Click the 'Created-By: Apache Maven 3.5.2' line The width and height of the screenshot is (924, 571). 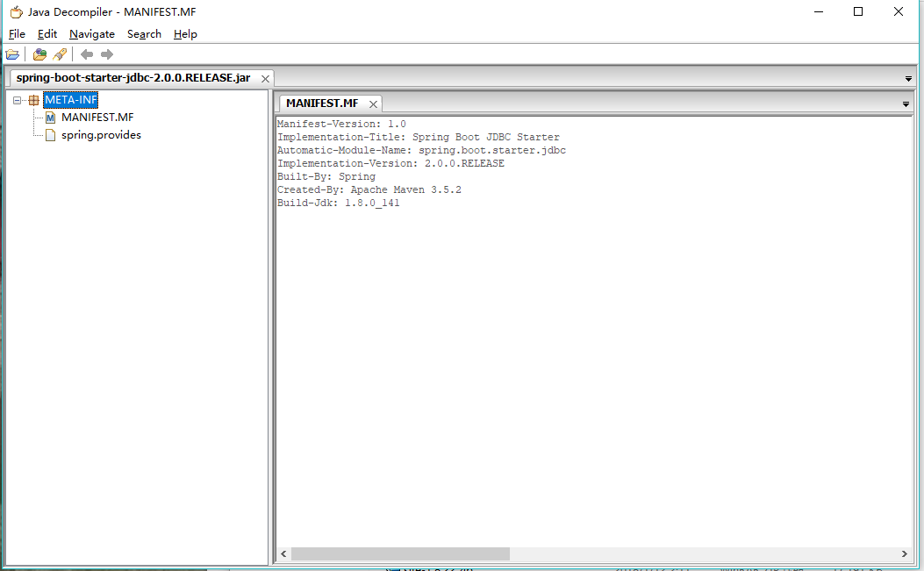point(369,189)
